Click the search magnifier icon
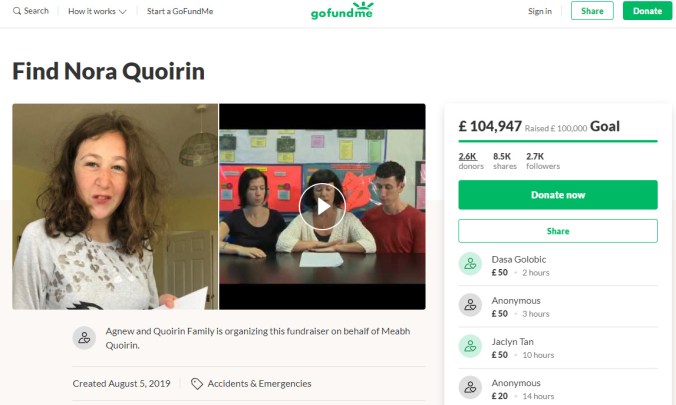 17,11
